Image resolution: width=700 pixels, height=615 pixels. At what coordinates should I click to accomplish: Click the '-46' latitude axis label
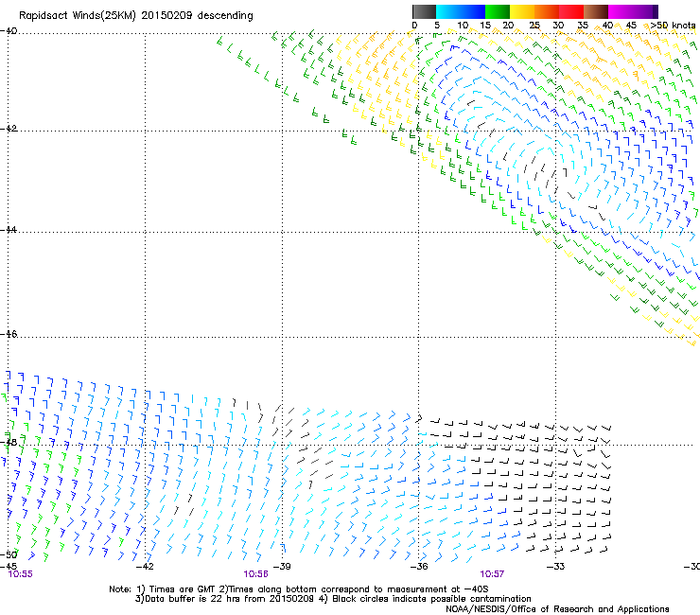[x=9, y=334]
